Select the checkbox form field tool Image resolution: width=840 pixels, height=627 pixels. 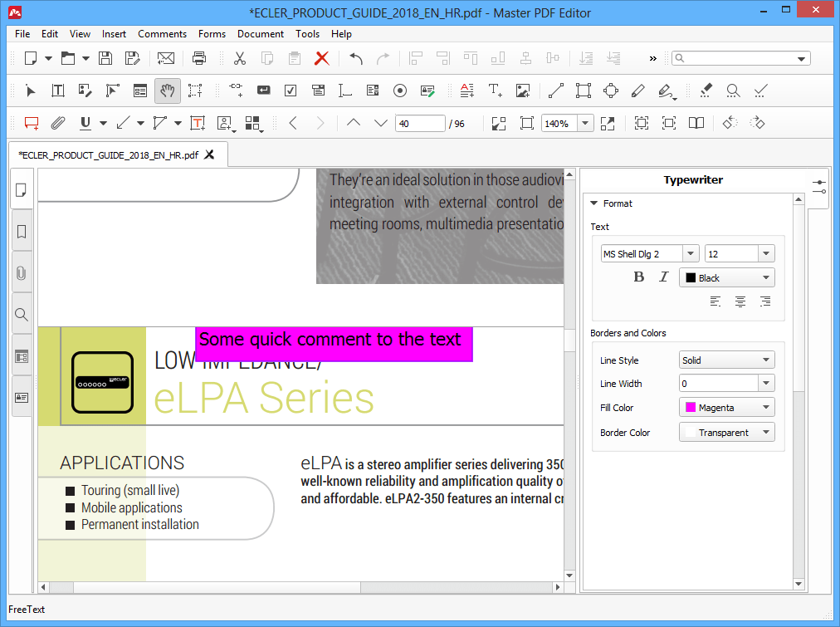[x=291, y=91]
